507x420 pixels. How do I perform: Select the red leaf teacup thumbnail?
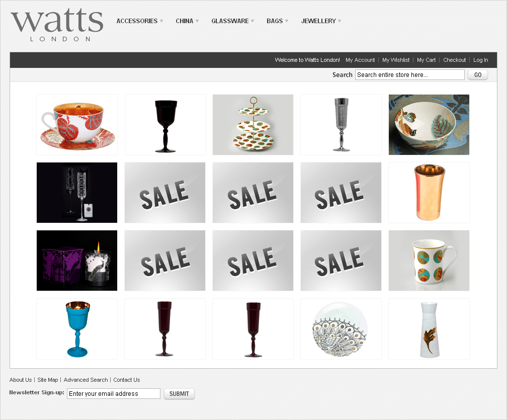click(x=77, y=125)
